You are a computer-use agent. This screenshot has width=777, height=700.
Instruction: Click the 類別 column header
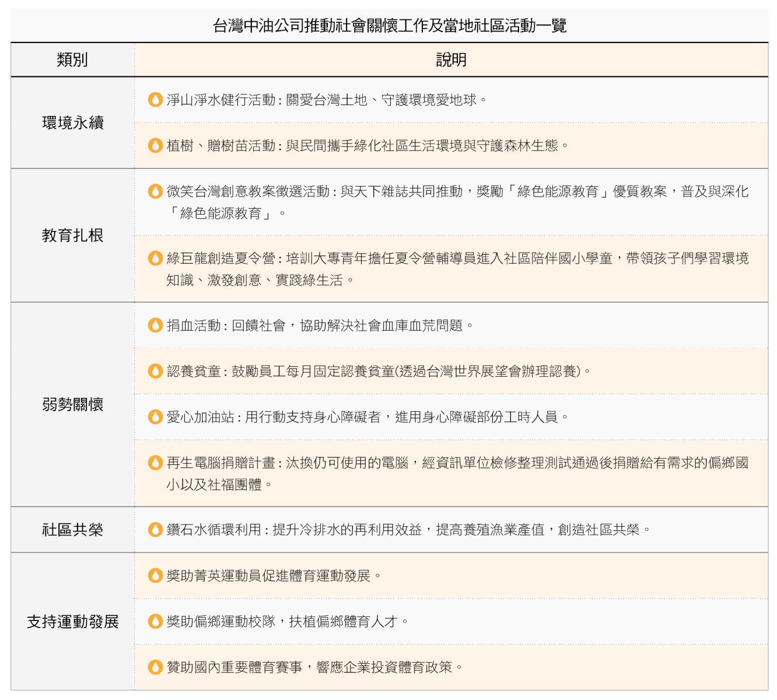click(x=72, y=60)
